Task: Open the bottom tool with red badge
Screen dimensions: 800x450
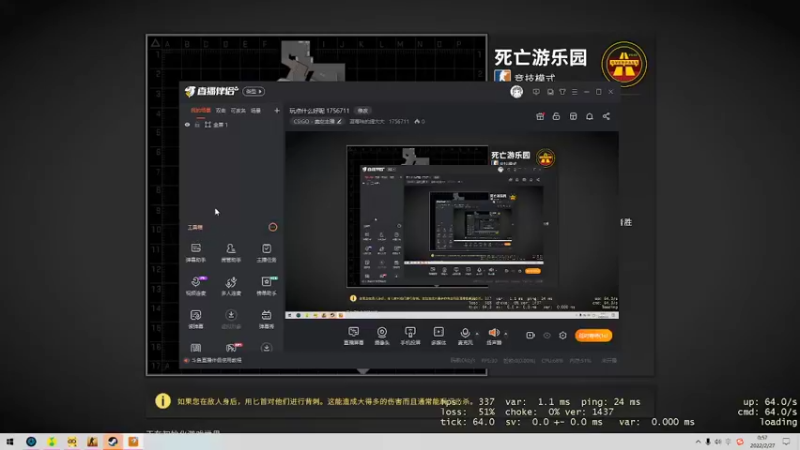Action: 233,348
